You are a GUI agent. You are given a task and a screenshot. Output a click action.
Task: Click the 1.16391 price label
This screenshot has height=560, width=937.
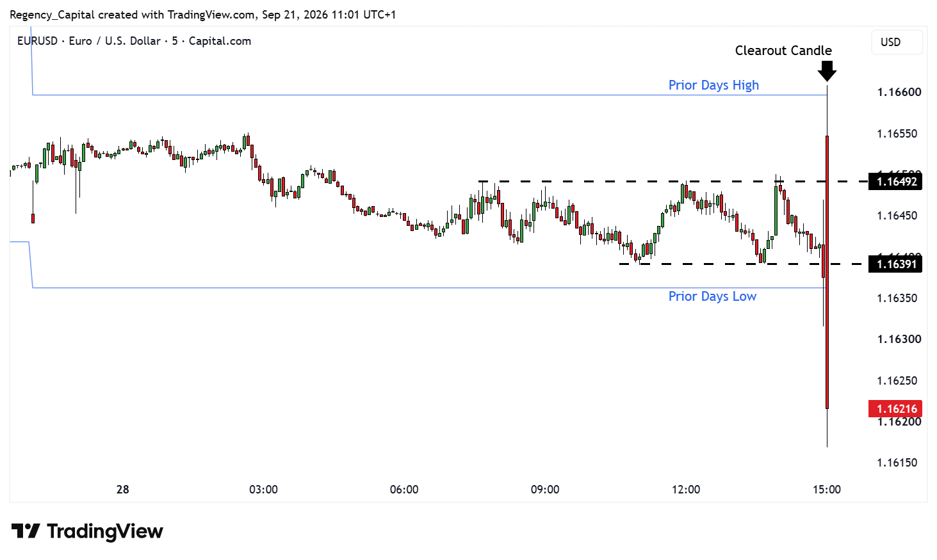(895, 264)
